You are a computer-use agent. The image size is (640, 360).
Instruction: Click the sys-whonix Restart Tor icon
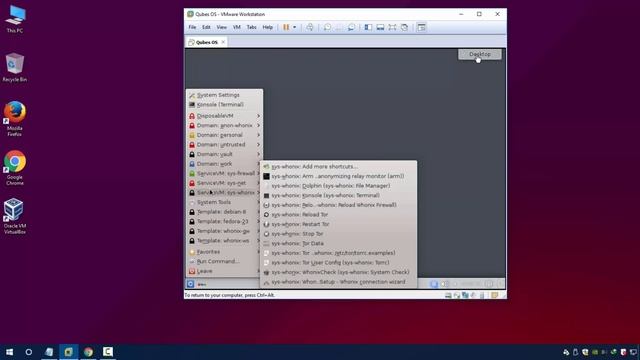pos(266,224)
